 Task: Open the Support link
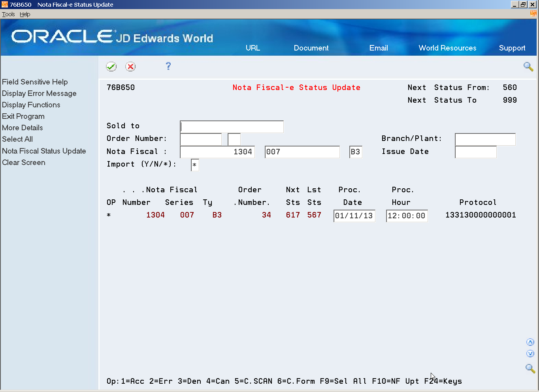point(512,48)
